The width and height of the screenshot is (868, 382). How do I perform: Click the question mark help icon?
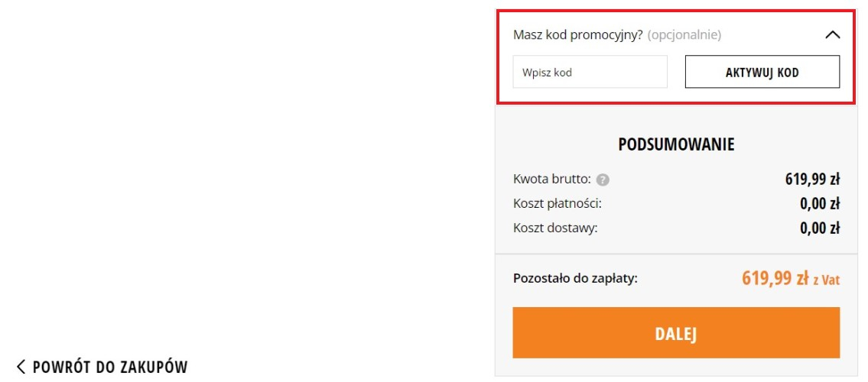tap(603, 180)
